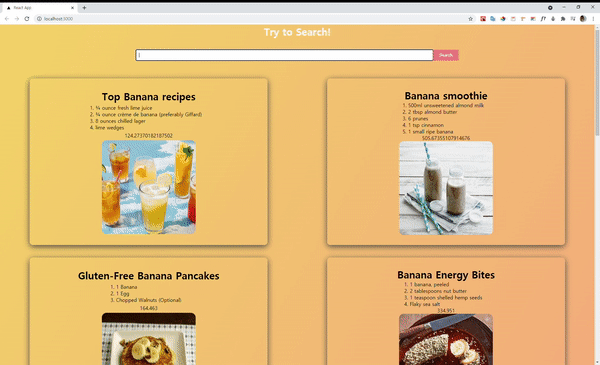600x365 pixels.
Task: Click ingredient '1 Egg' in pancakes card
Action: tap(122, 293)
